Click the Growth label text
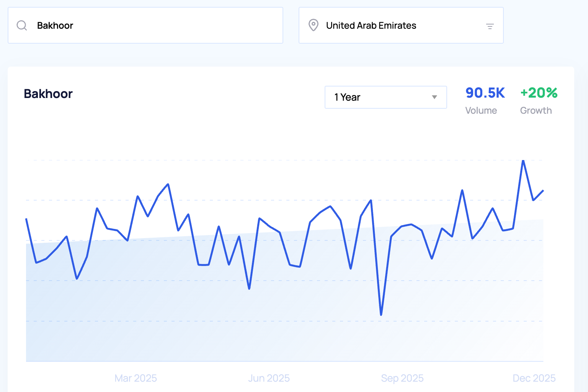 pyautogui.click(x=536, y=111)
